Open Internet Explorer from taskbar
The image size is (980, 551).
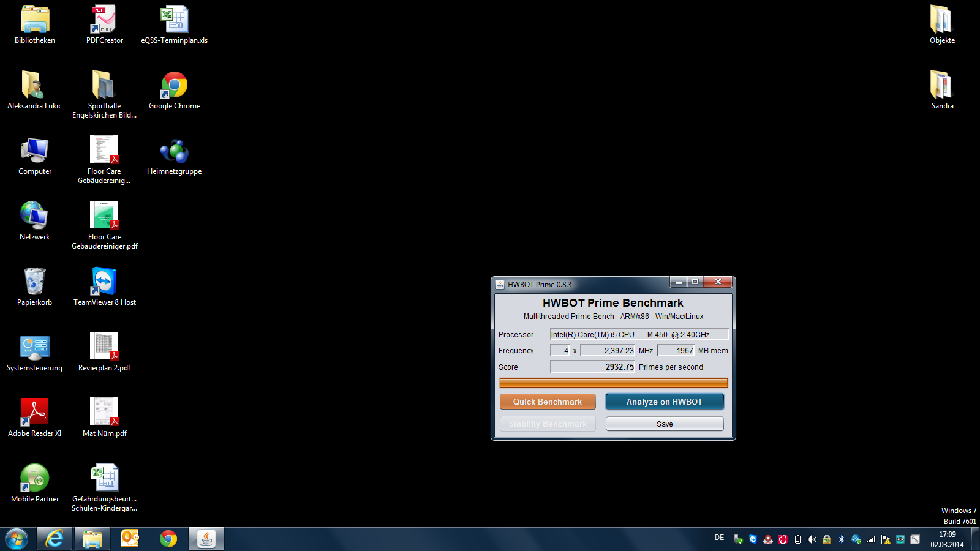(x=55, y=539)
